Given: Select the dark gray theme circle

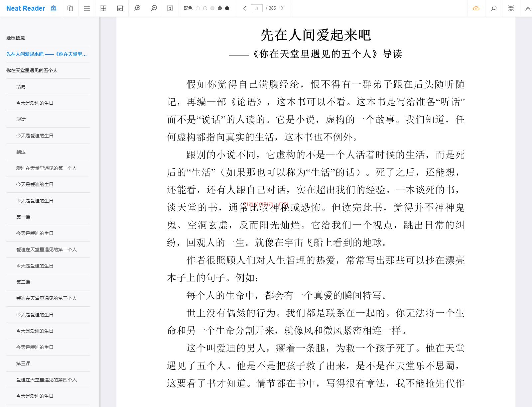Looking at the screenshot, I should point(220,8).
